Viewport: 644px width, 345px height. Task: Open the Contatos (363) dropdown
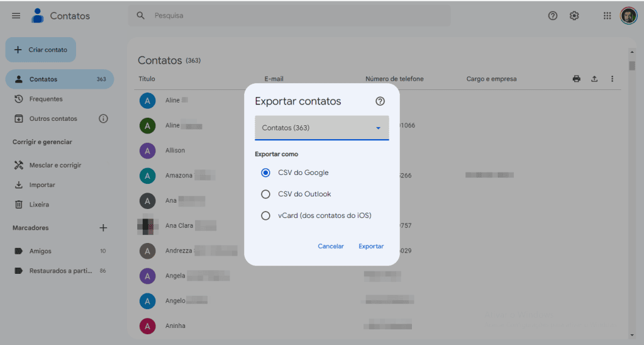[321, 128]
